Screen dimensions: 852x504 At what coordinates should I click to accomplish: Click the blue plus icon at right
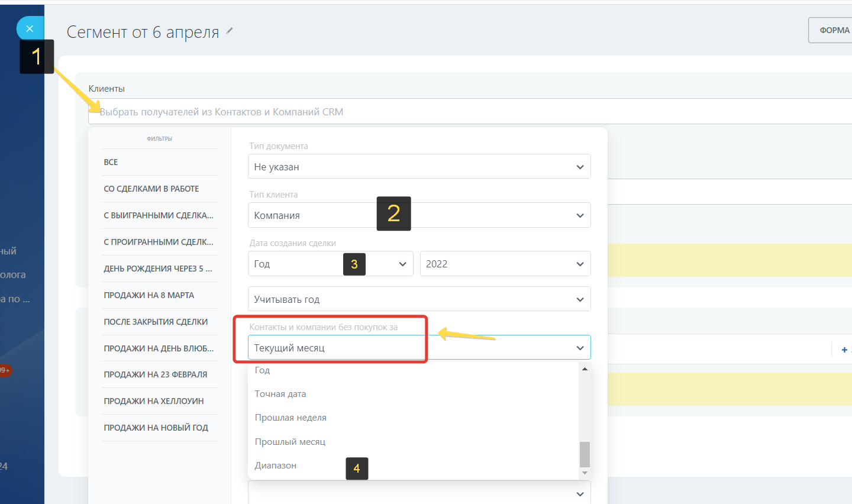(844, 350)
